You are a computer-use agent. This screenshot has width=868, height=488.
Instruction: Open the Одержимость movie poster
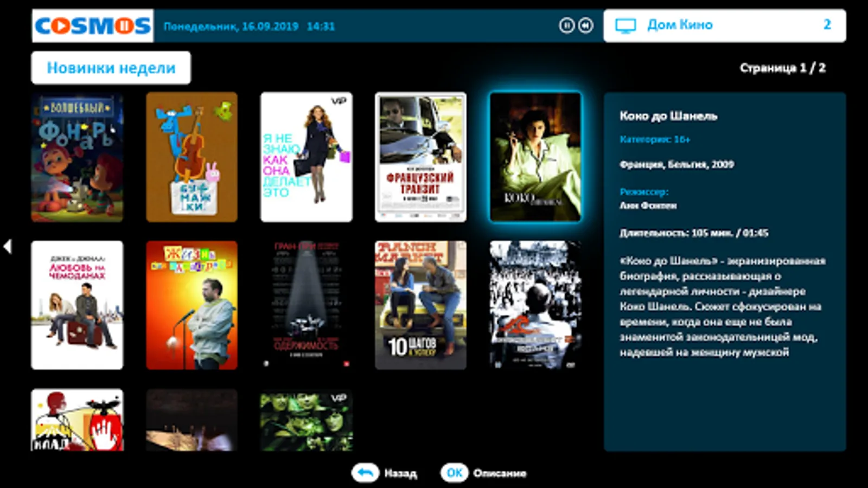[x=307, y=305]
